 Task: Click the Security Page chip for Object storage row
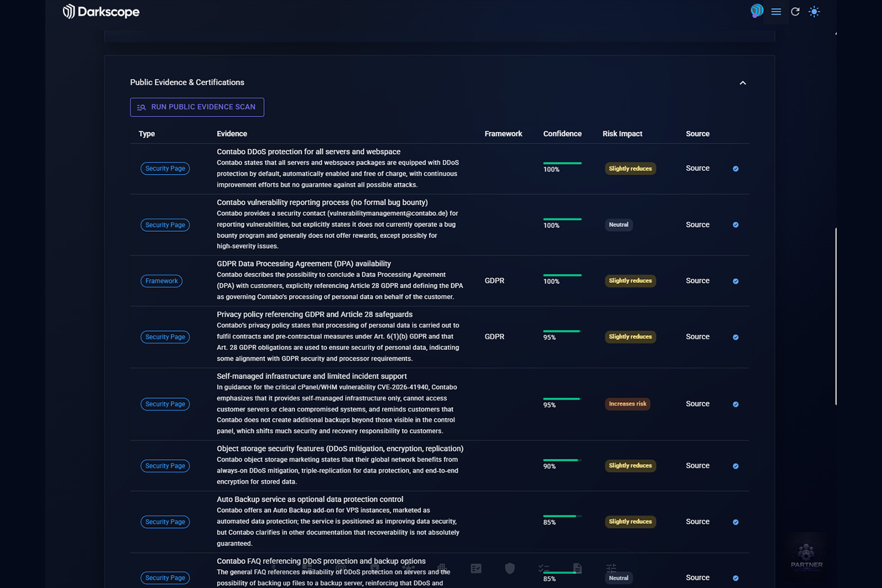pos(165,466)
